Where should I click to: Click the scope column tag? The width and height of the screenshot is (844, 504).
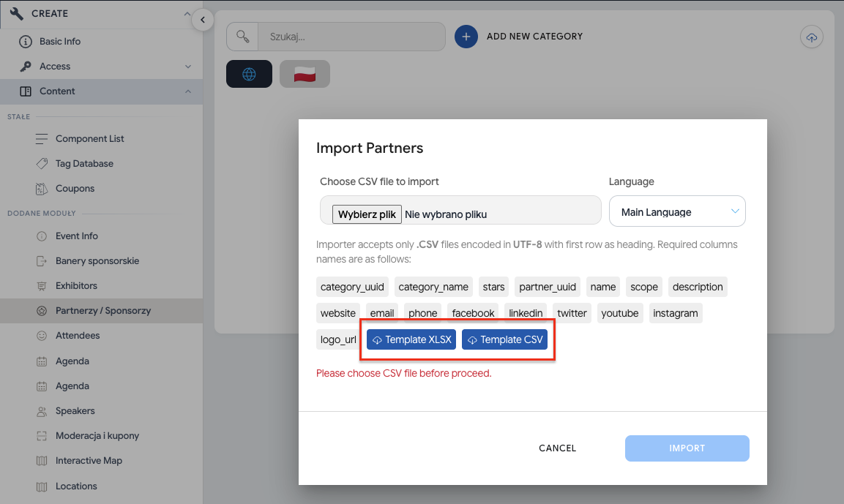click(x=644, y=287)
